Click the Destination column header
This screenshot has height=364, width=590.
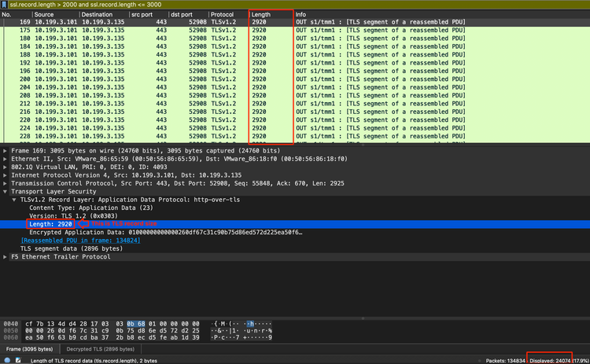point(97,15)
